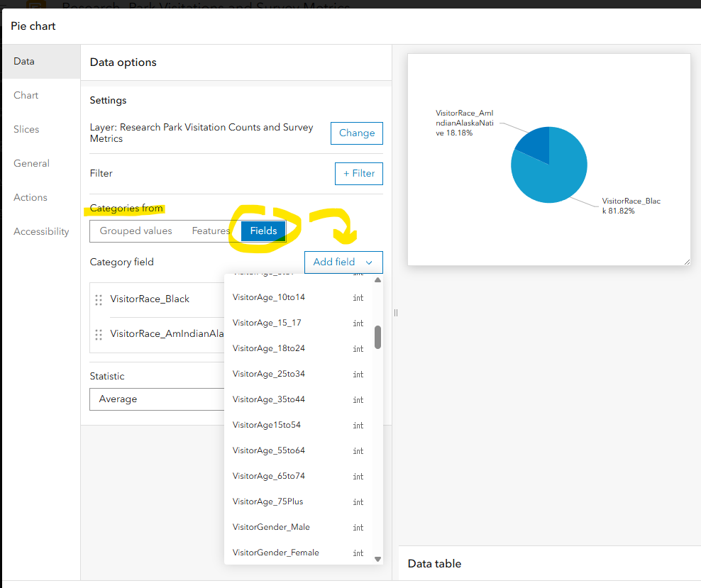Screen dimensions: 701x588
Task: Open the Actions tab
Action: (41, 197)
